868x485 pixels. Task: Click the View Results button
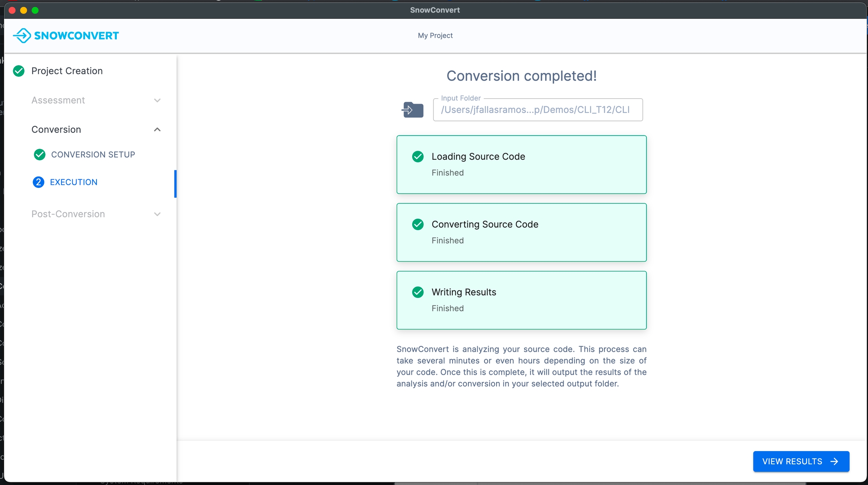coord(801,461)
